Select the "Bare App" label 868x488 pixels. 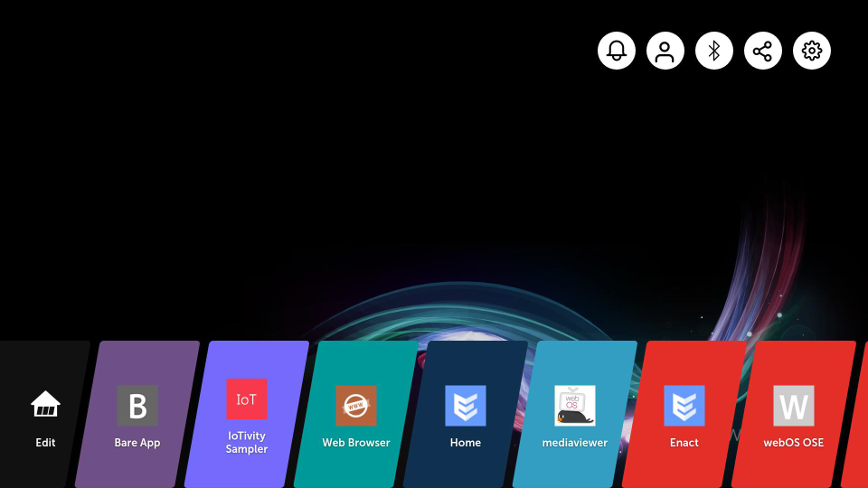coord(137,443)
